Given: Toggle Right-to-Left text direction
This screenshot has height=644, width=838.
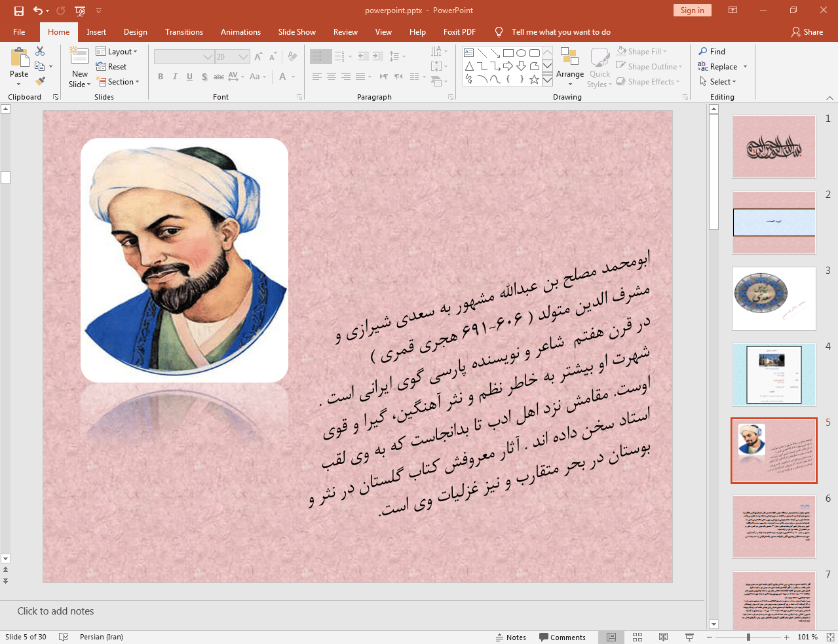Looking at the screenshot, I should pos(398,77).
